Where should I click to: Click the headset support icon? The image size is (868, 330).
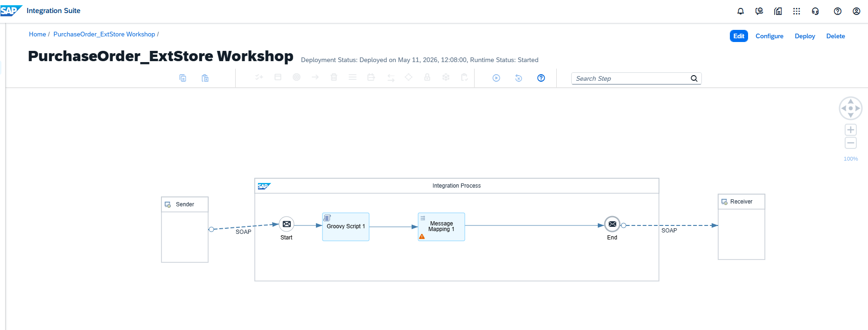click(815, 11)
